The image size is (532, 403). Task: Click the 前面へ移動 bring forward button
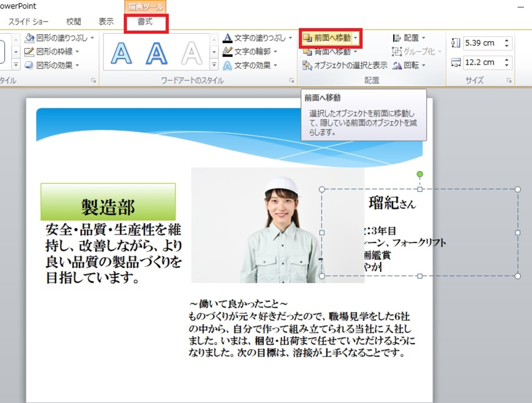tap(328, 38)
